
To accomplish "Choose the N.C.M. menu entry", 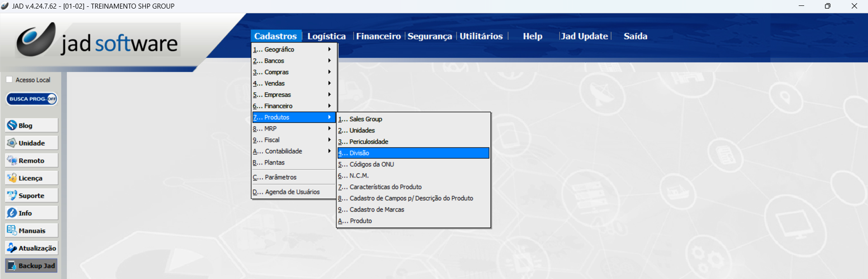I will coord(359,175).
